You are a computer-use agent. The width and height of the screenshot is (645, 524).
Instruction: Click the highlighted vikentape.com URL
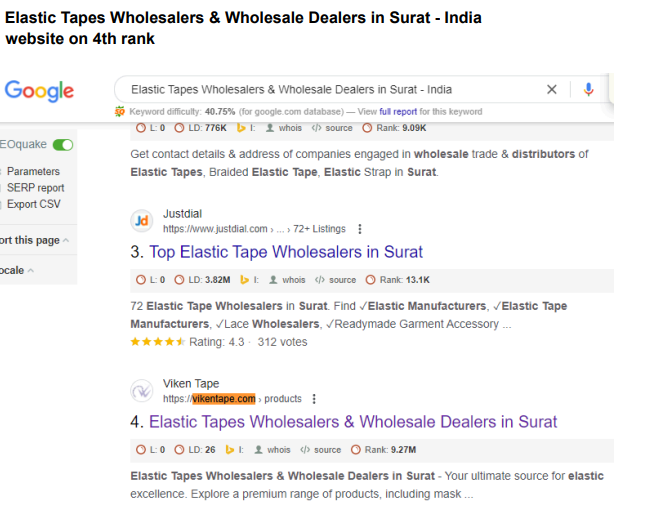[x=224, y=399]
